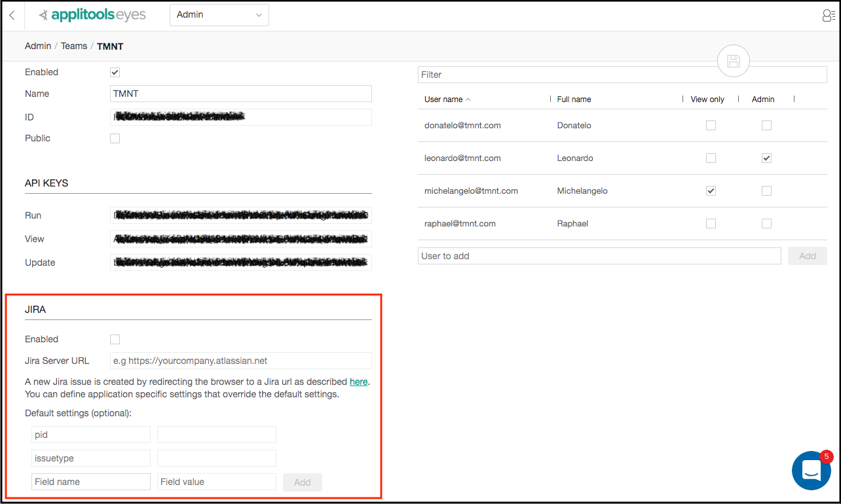
Task: Open the 'here' Jira documentation link
Action: click(x=358, y=382)
